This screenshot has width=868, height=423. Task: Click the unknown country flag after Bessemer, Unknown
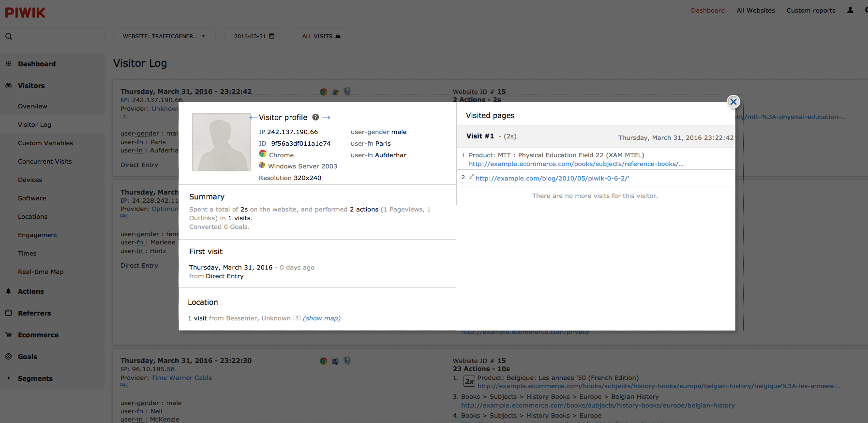pos(298,318)
